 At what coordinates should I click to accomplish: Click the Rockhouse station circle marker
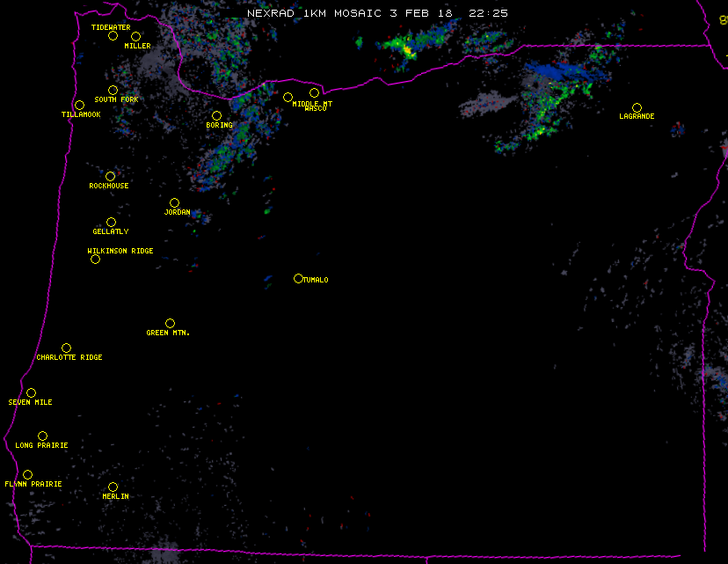110,177
